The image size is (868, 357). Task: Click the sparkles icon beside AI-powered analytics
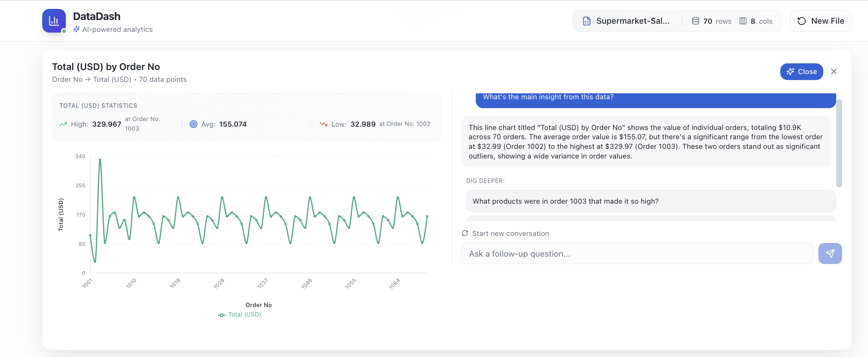(77, 29)
